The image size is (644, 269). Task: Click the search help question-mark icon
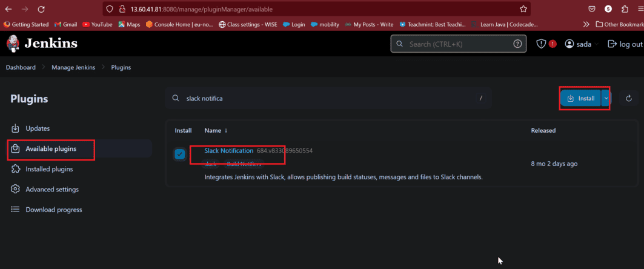(x=517, y=44)
